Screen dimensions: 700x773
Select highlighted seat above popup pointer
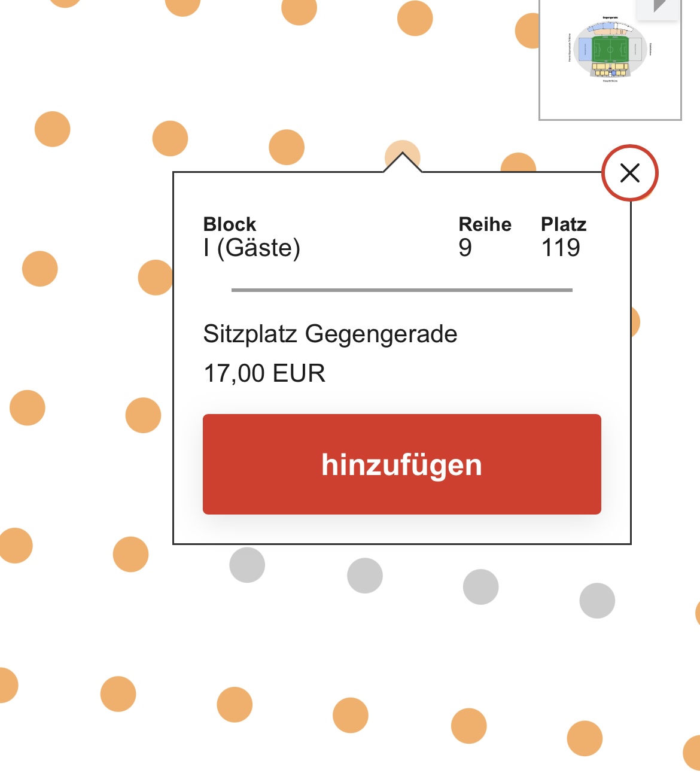403,156
